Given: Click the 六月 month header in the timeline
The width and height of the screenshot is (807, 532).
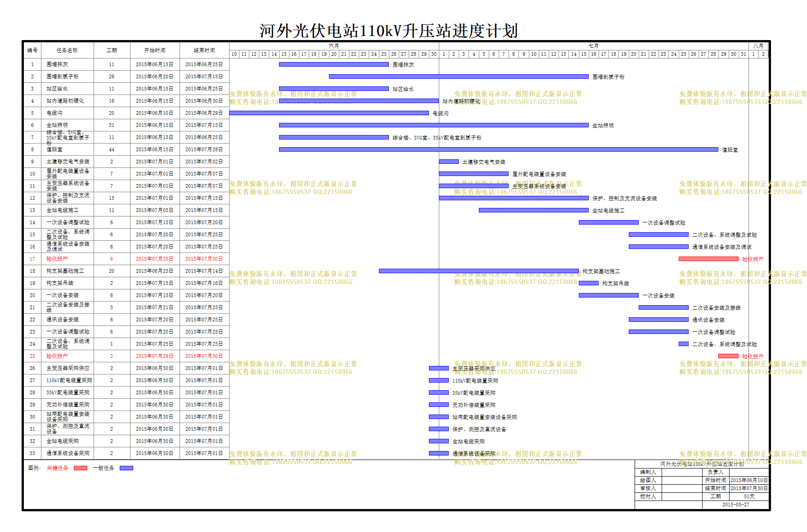Looking at the screenshot, I should tap(334, 46).
